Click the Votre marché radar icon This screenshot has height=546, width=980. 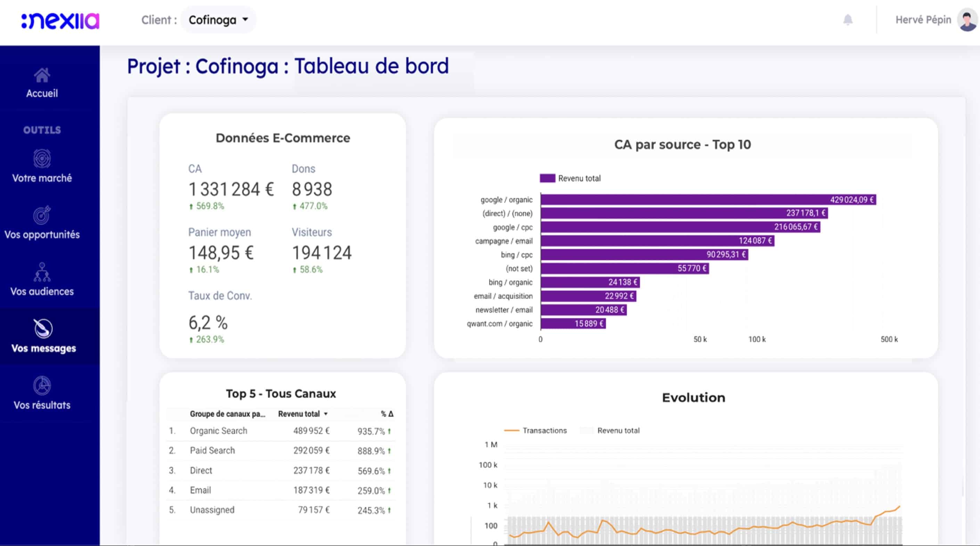[42, 158]
